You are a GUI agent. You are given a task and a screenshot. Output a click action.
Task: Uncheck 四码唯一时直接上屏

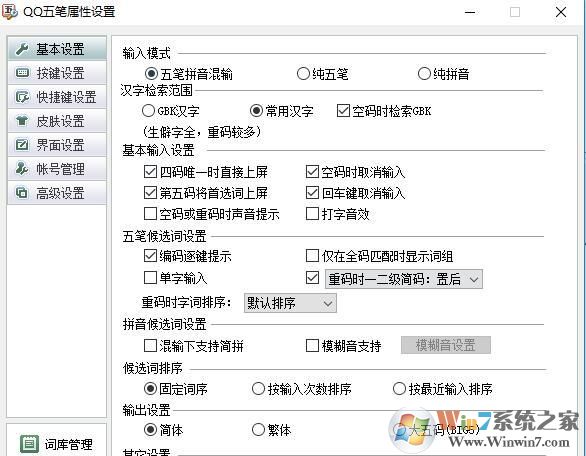point(150,172)
